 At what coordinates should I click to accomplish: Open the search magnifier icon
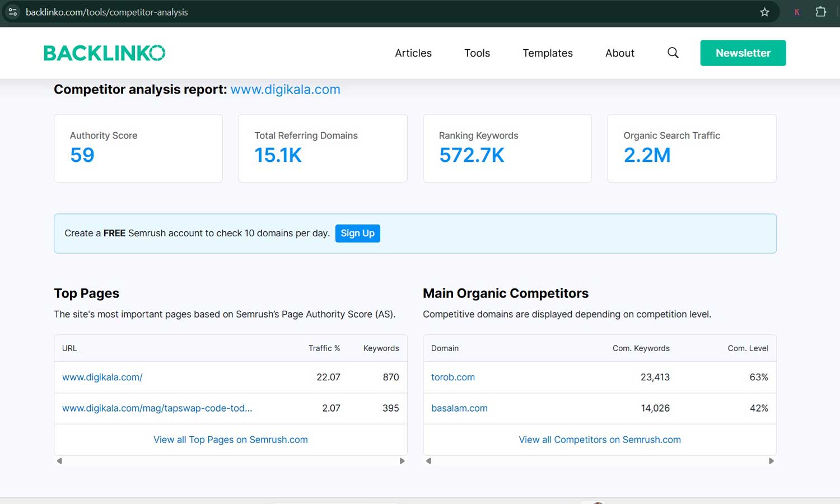[673, 53]
